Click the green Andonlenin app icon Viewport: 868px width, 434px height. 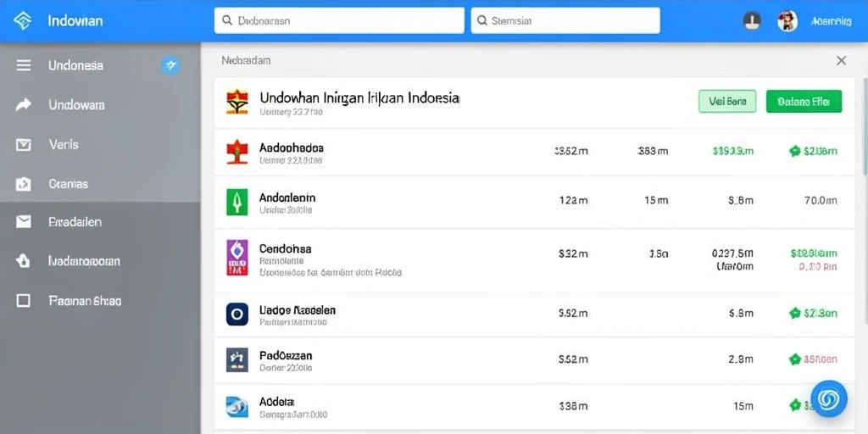237,202
